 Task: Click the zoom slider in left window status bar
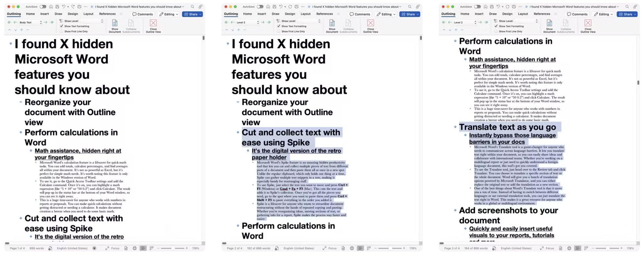[173, 248]
